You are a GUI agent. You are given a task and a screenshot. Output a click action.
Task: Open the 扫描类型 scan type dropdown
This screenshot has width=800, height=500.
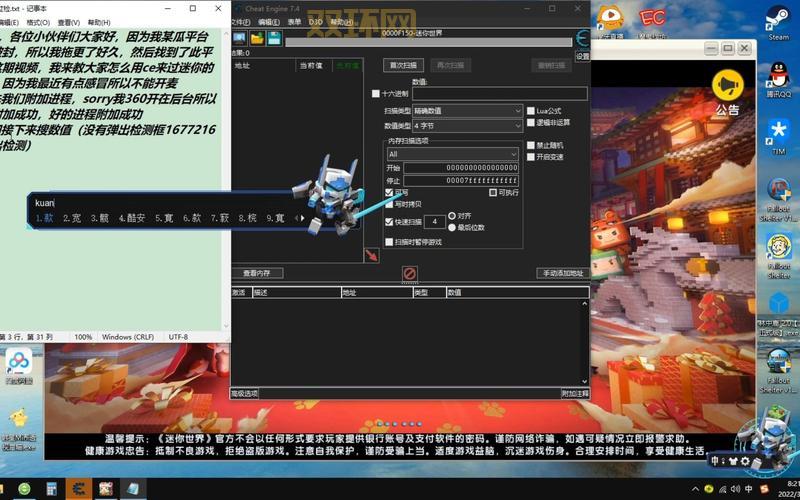pyautogui.click(x=467, y=111)
